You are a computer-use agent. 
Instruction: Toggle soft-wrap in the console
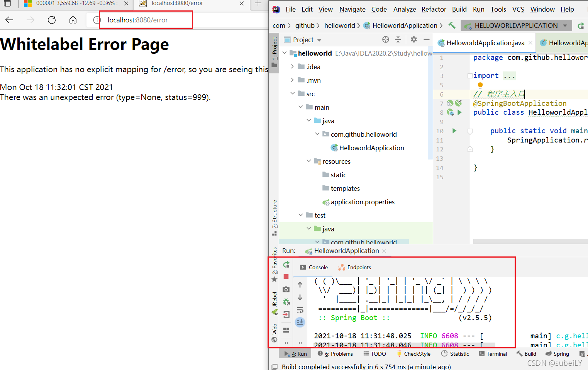coord(300,310)
